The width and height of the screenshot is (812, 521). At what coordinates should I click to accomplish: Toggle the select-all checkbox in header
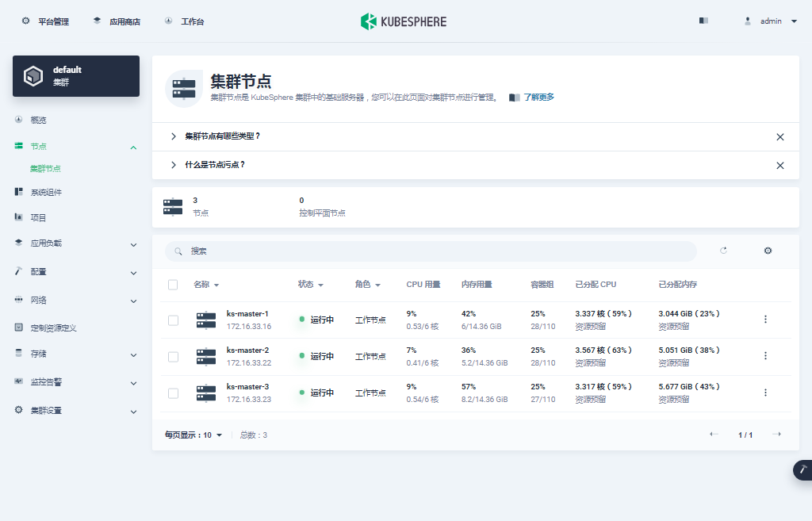(x=173, y=285)
